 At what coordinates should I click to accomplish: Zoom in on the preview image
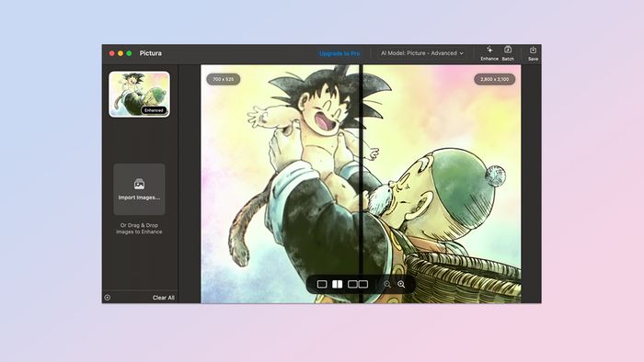coord(401,284)
